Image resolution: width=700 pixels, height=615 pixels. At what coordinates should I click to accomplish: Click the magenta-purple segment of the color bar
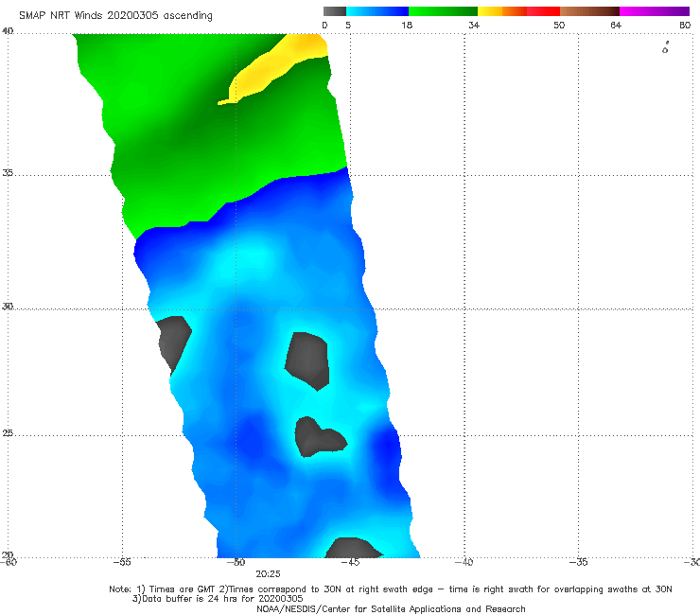pyautogui.click(x=655, y=11)
